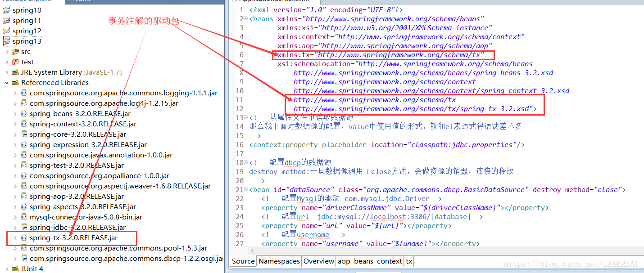644x273 pixels.
Task: Click the spring-beans-3.2.xsd URL on line 8
Action: (423, 73)
